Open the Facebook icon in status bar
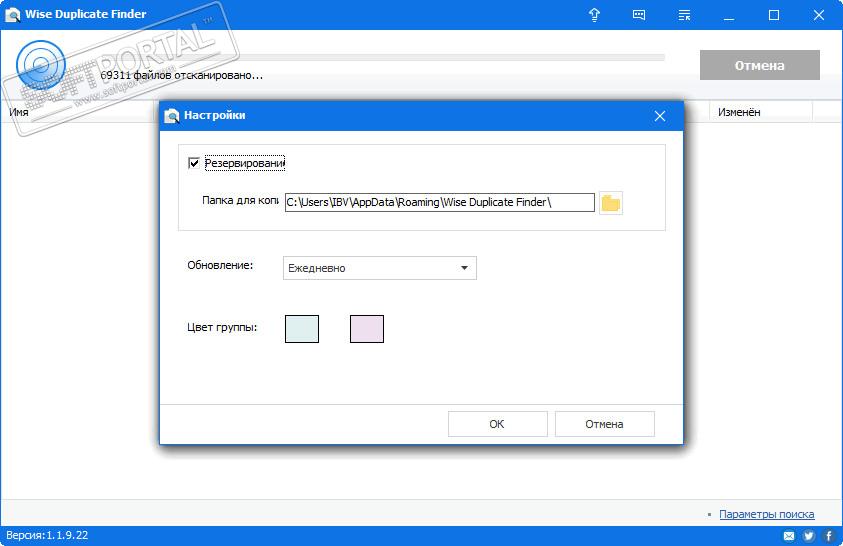 tap(828, 535)
